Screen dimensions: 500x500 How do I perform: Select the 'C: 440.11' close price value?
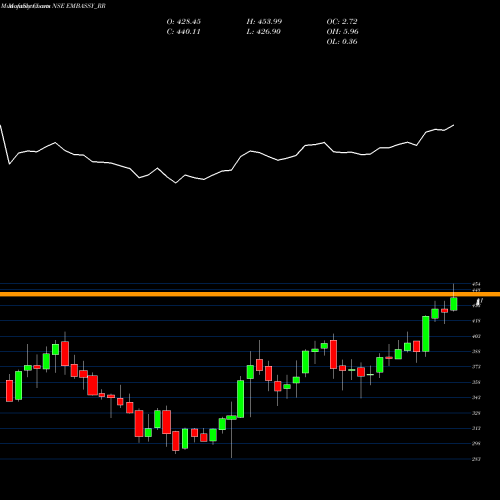tap(183, 32)
